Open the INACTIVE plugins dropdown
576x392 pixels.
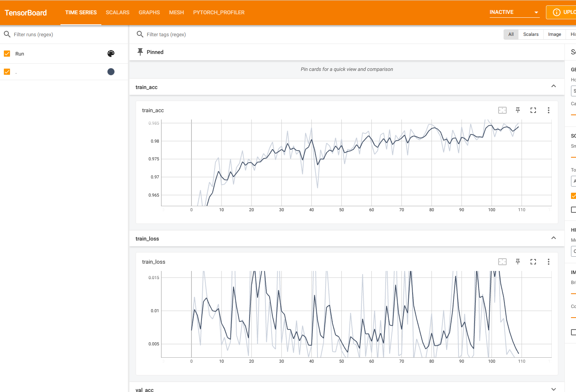[x=514, y=12]
